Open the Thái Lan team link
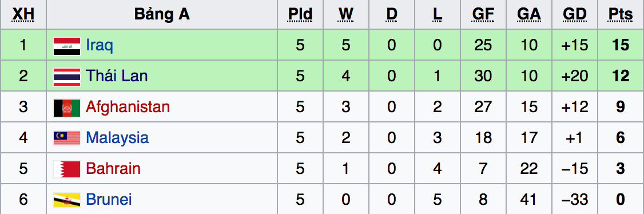The width and height of the screenshot is (644, 214). [117, 76]
